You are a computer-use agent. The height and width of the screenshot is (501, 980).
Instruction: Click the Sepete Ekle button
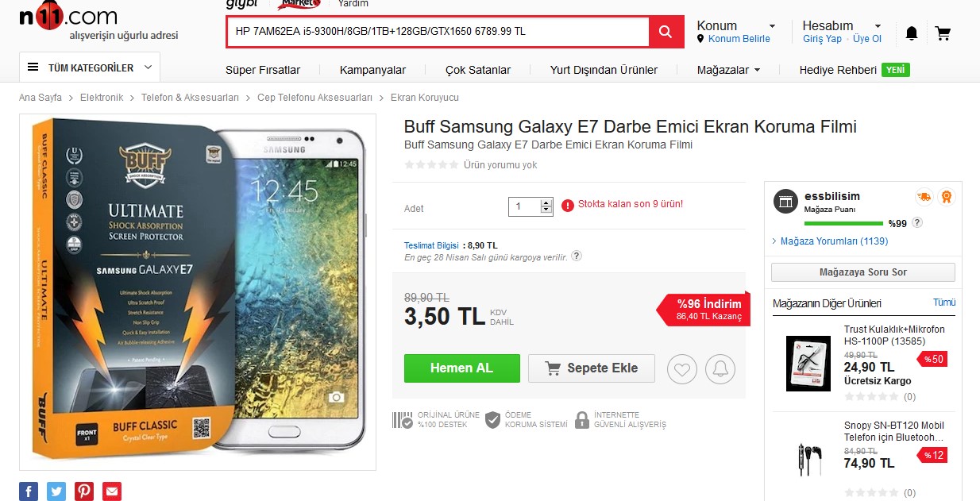592,368
